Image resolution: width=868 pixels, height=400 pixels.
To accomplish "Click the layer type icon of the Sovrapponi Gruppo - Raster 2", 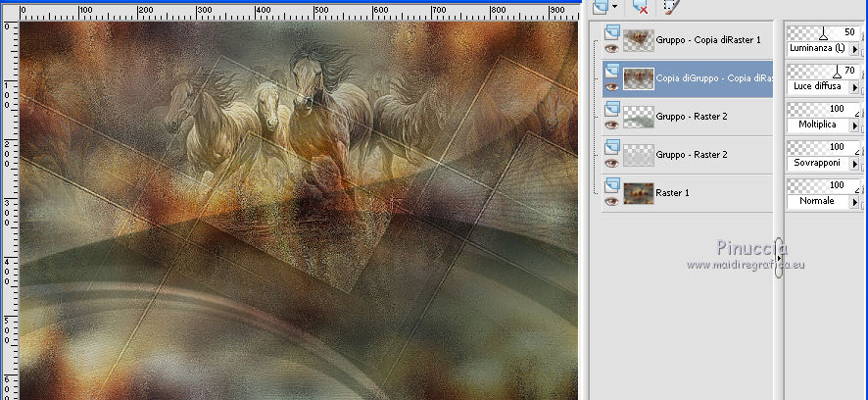I will pos(611,147).
